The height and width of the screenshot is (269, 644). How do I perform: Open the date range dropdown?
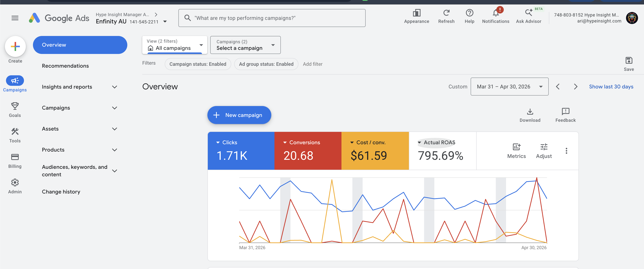click(x=510, y=87)
